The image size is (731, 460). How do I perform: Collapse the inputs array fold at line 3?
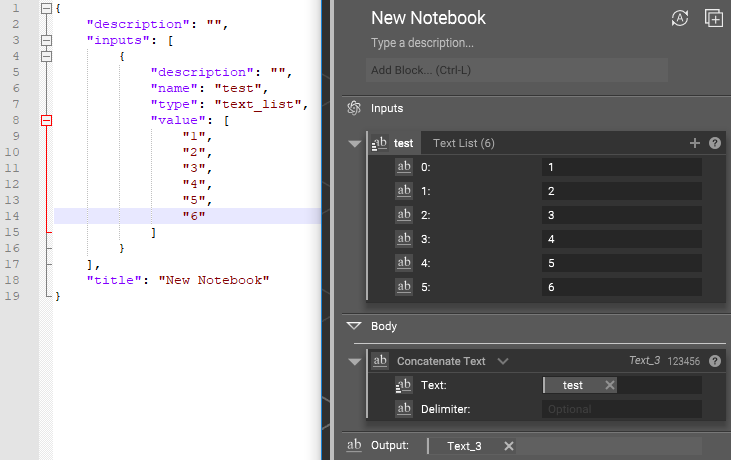[x=46, y=41]
